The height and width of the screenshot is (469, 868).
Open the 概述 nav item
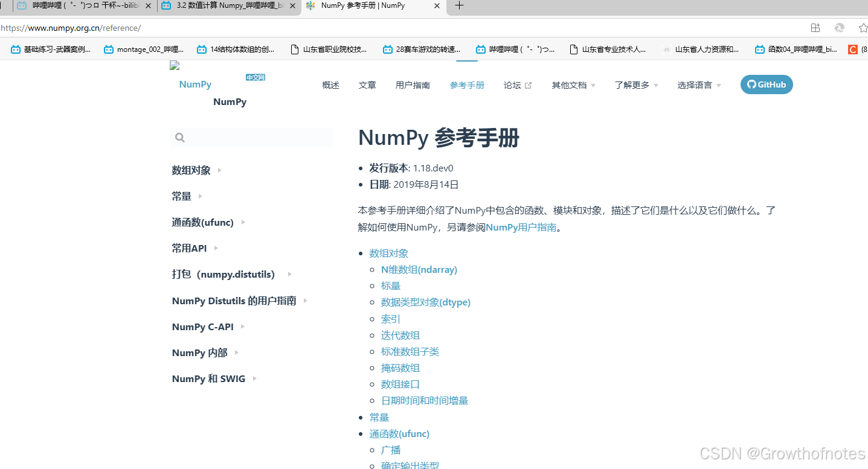click(x=331, y=85)
